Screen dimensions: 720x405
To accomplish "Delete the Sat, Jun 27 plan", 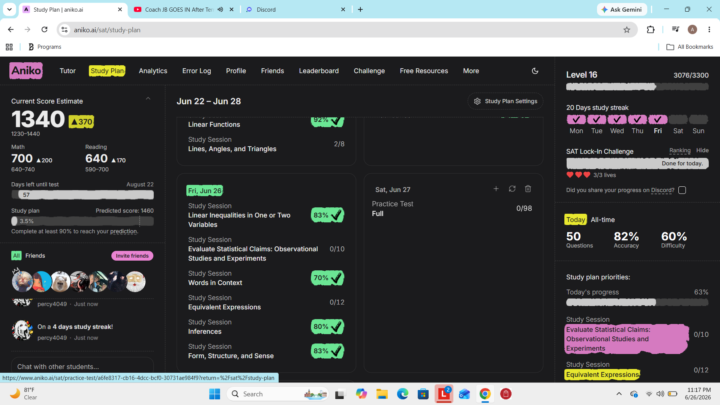I will click(x=528, y=189).
